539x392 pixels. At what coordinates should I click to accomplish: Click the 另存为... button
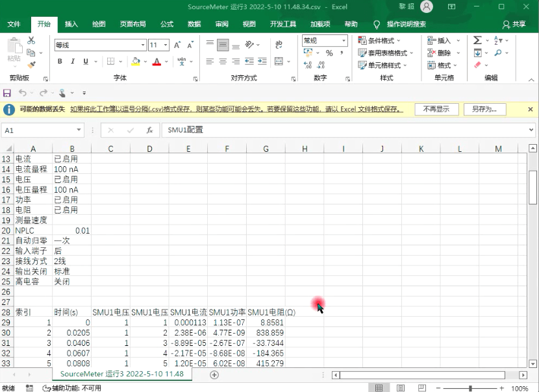484,109
